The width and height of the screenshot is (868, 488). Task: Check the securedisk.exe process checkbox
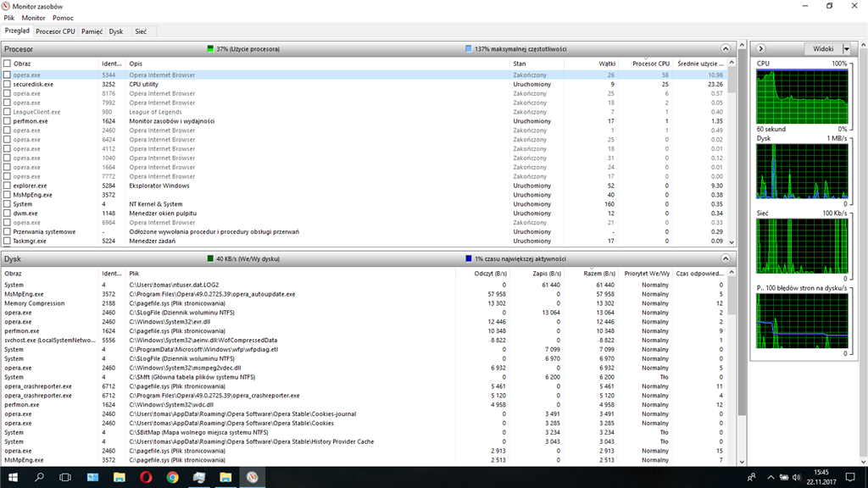pos(7,84)
